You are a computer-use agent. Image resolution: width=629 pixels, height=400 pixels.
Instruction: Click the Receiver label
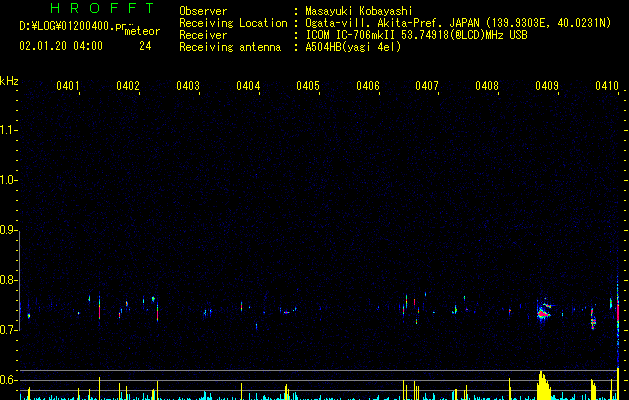pos(203,35)
